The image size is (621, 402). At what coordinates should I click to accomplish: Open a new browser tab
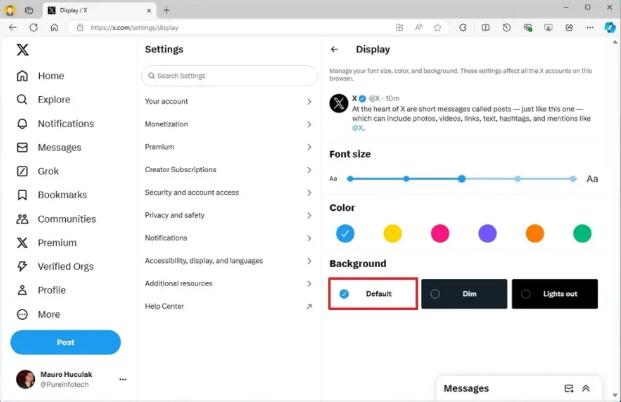[166, 10]
